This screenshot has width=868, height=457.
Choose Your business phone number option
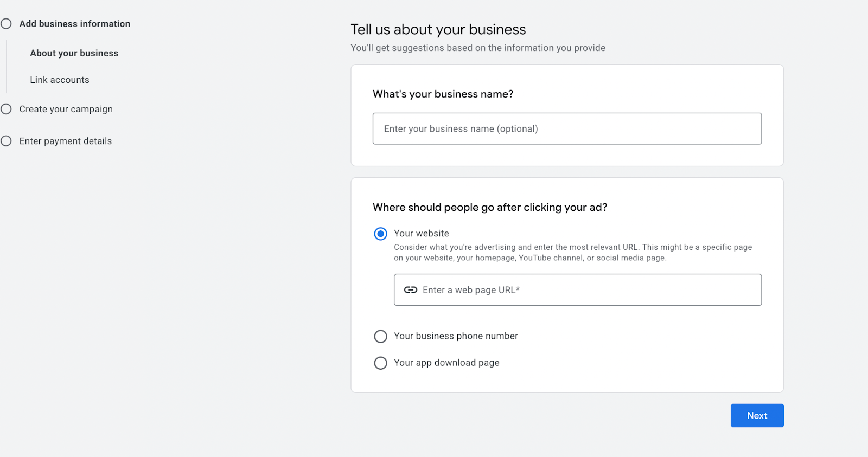pyautogui.click(x=380, y=336)
